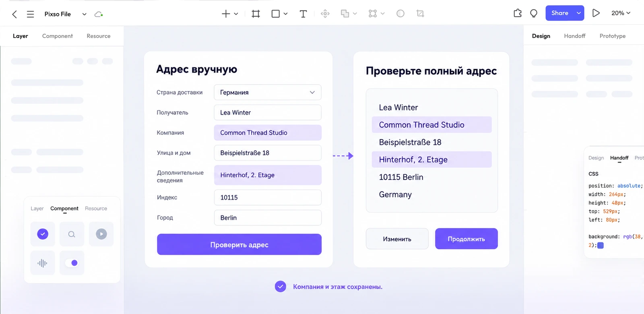
Task: Switch to the Resource tab in left panel header
Action: tap(99, 36)
